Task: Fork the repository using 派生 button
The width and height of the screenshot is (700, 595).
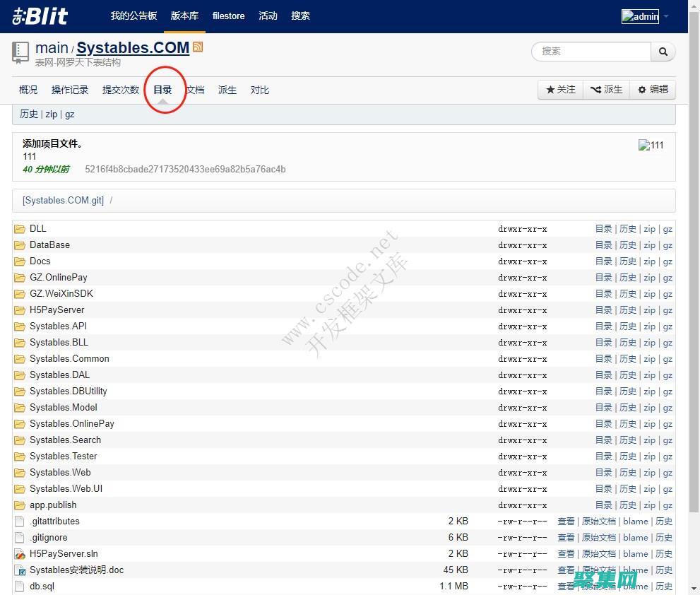Action: [x=606, y=90]
